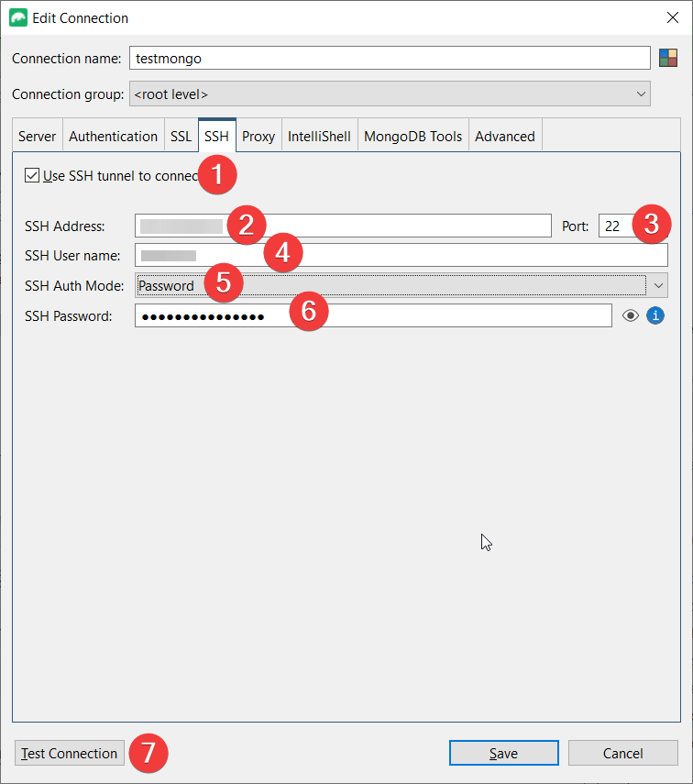Open the Authentication tab
The image size is (693, 784).
point(113,137)
